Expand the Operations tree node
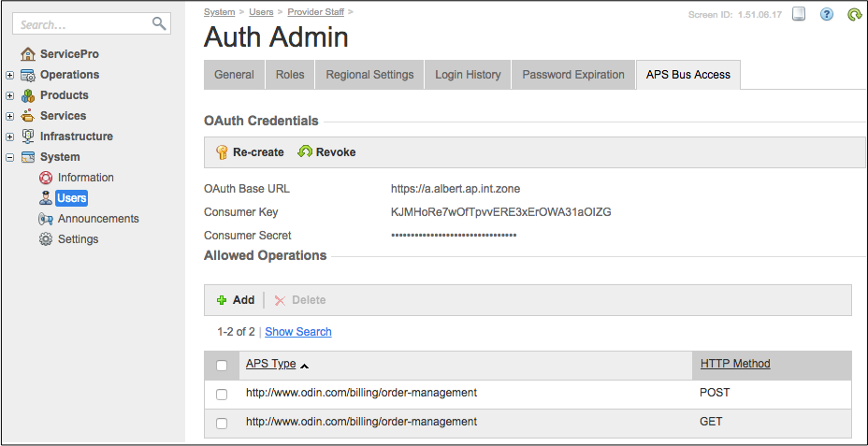 (x=9, y=75)
